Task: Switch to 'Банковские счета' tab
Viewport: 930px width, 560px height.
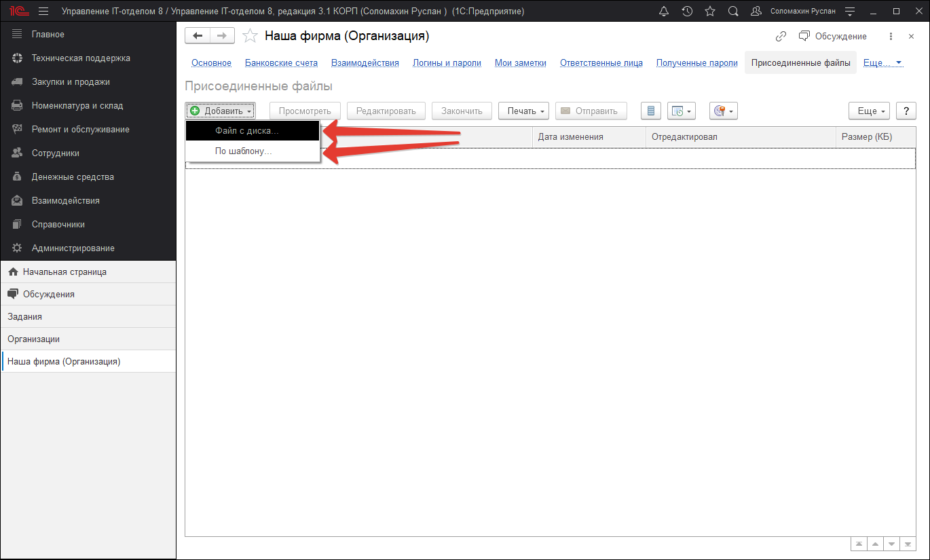Action: (x=281, y=63)
